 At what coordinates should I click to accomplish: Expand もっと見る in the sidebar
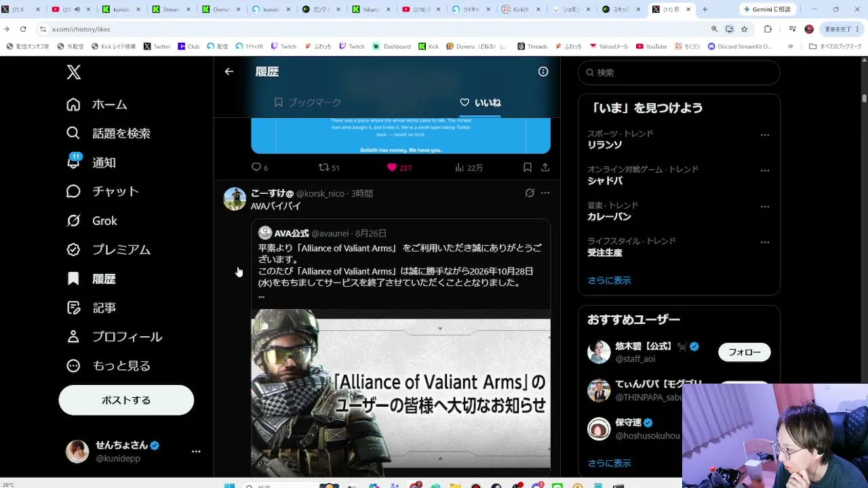click(108, 366)
